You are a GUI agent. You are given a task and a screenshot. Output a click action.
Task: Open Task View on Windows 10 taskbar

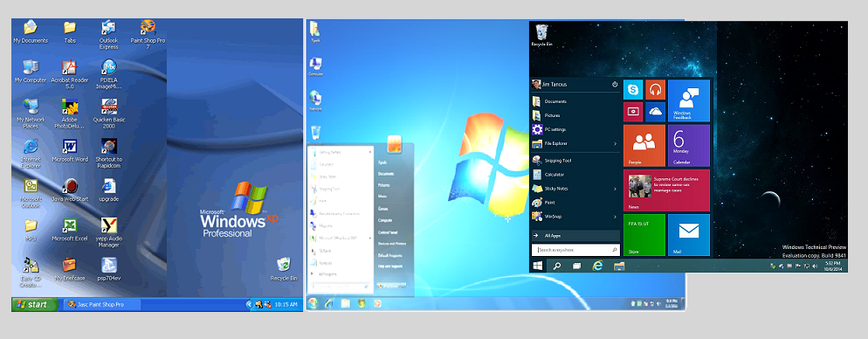point(577,266)
